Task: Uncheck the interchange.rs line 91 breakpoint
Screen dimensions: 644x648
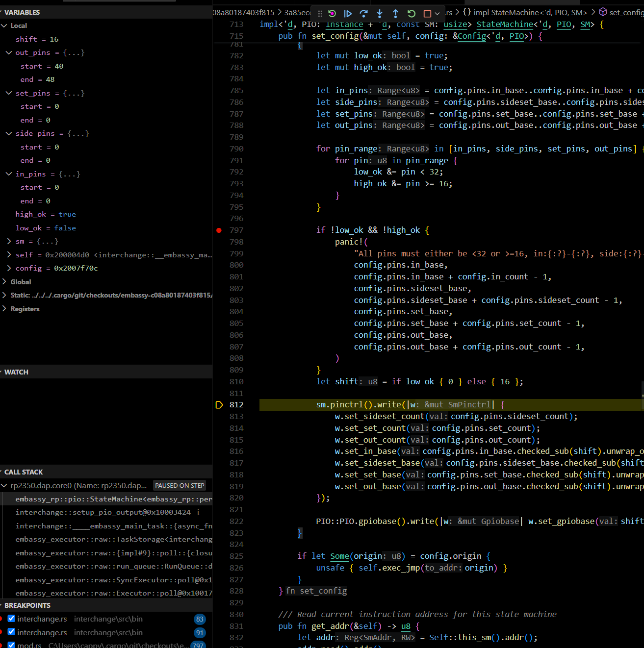Action: click(12, 632)
